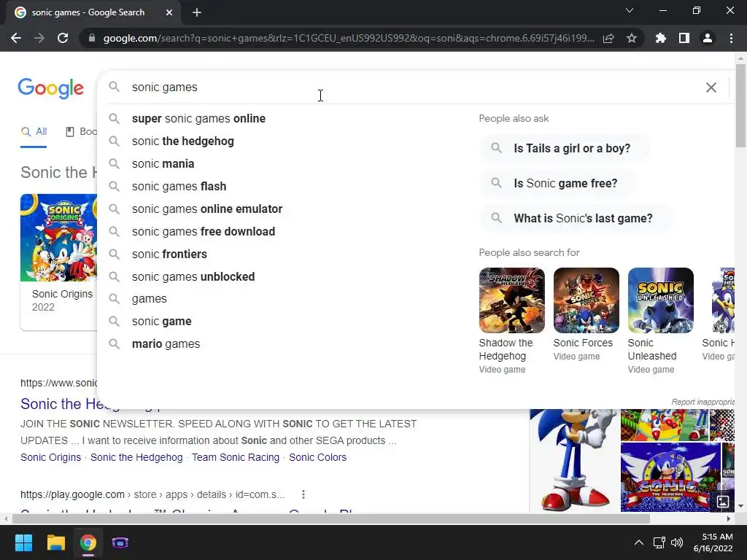This screenshot has width=747, height=560.
Task: Open the taskbar clock showing 5:15 AM
Action: 713,542
